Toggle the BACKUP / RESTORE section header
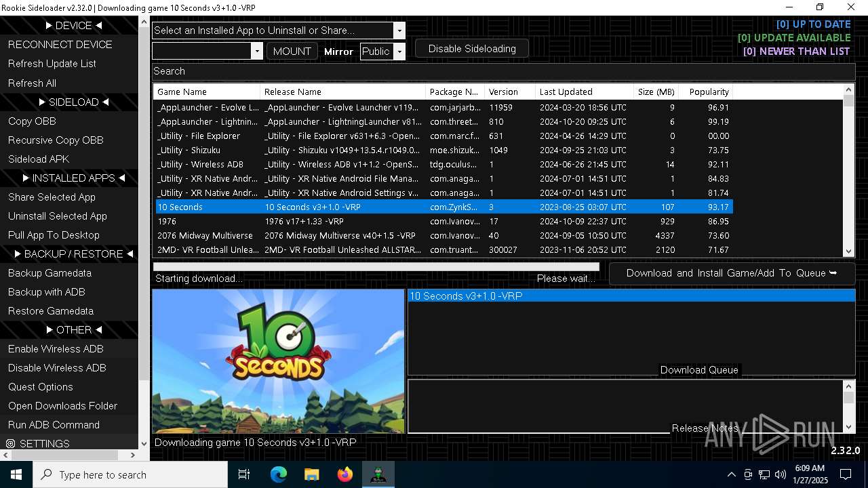Screen dimensions: 868x488 click(73, 253)
